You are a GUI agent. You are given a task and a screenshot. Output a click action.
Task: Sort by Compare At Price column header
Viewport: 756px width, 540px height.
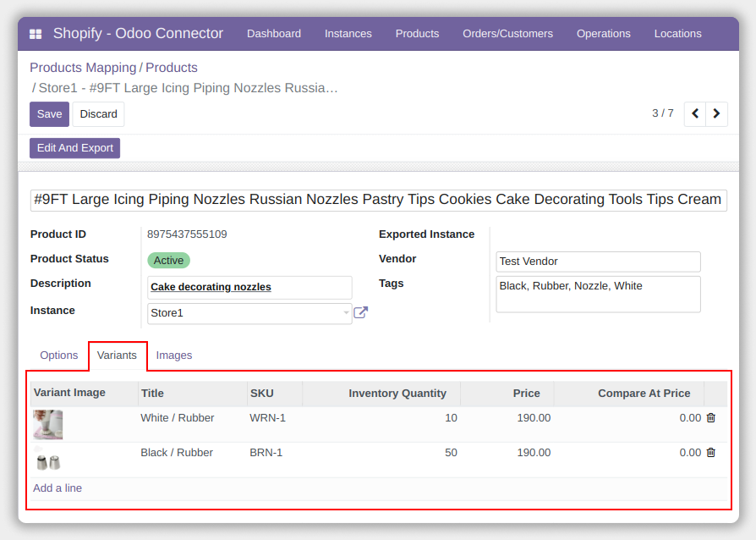[628, 394]
